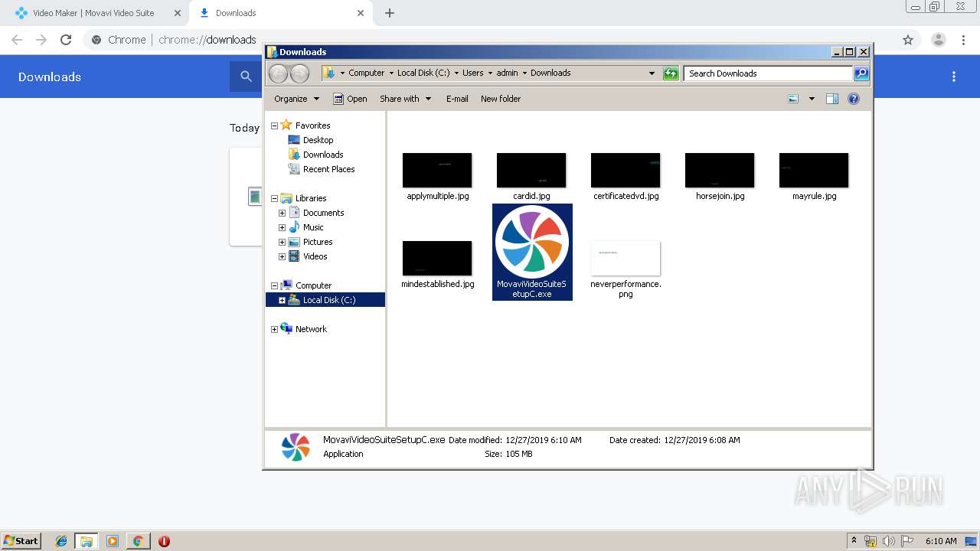Click the Movavi icon in details pane
This screenshot has width=980, height=551.
coord(296,447)
